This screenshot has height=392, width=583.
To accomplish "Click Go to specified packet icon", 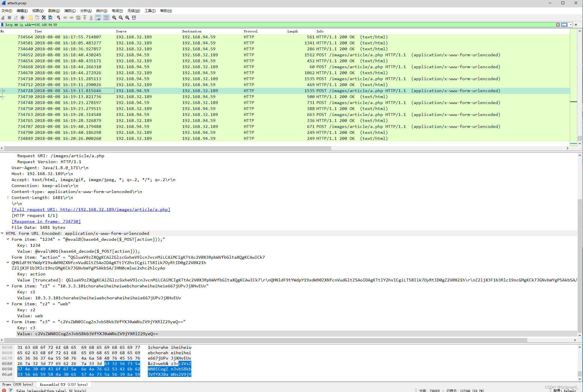I will click(78, 18).
